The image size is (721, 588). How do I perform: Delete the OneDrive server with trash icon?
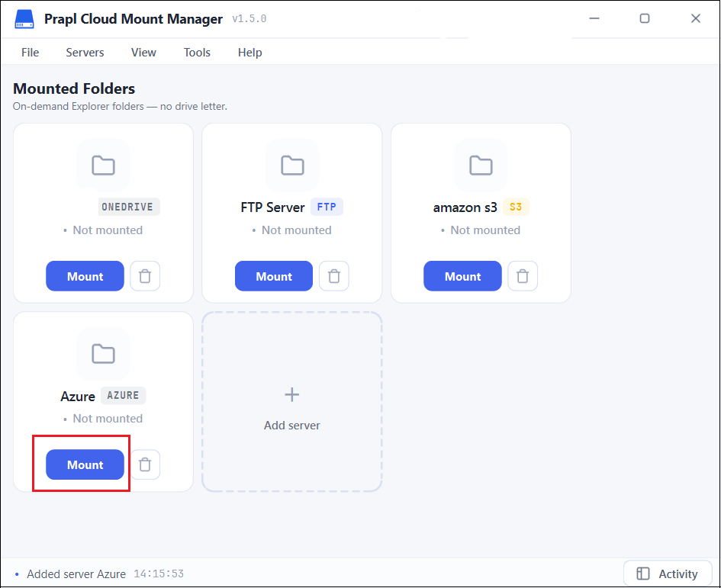145,276
